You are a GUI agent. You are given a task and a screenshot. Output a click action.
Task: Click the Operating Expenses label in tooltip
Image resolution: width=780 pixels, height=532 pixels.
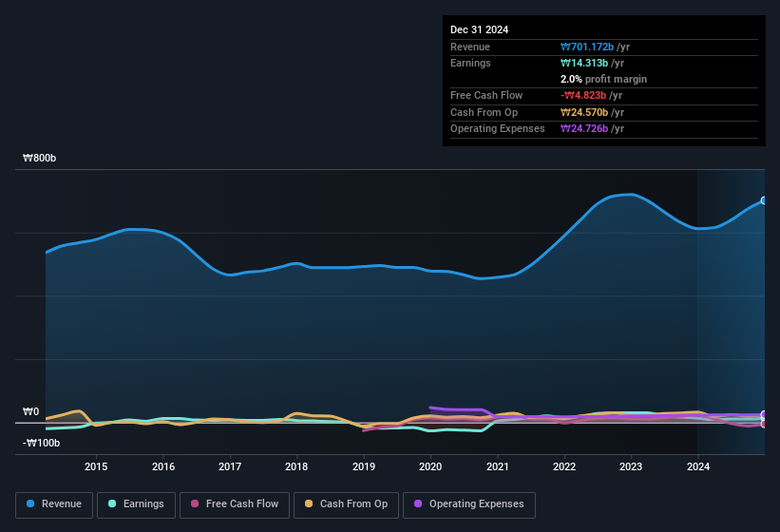click(x=498, y=129)
